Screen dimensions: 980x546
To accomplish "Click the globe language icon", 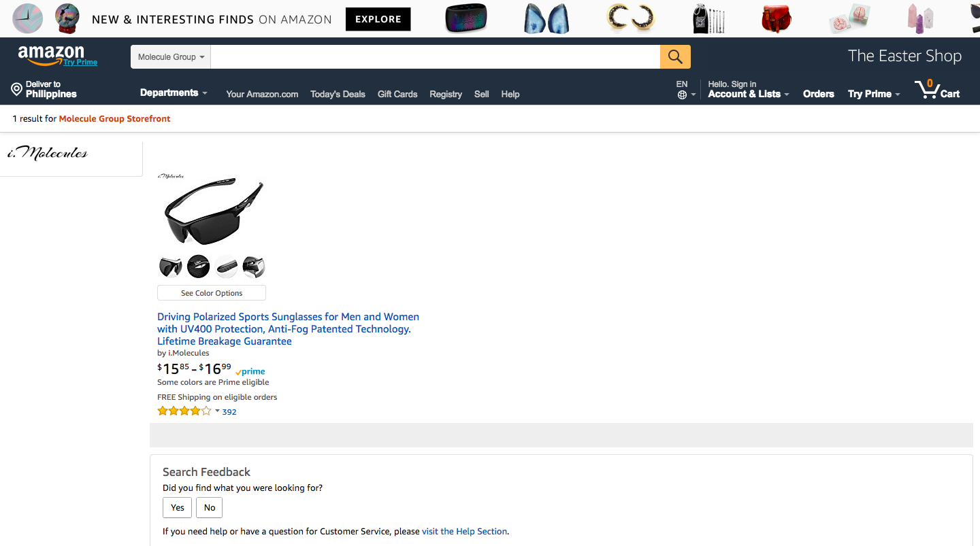I will click(x=682, y=95).
